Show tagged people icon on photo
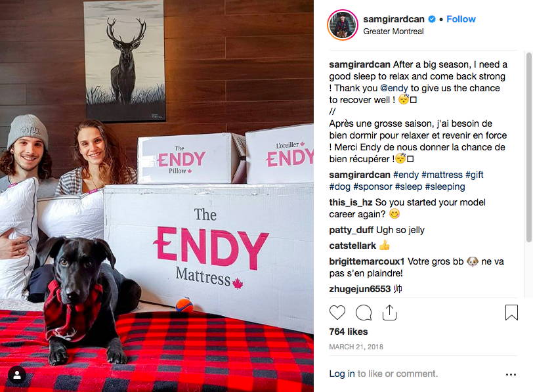Screen dimensions: 533x392 point(16,376)
